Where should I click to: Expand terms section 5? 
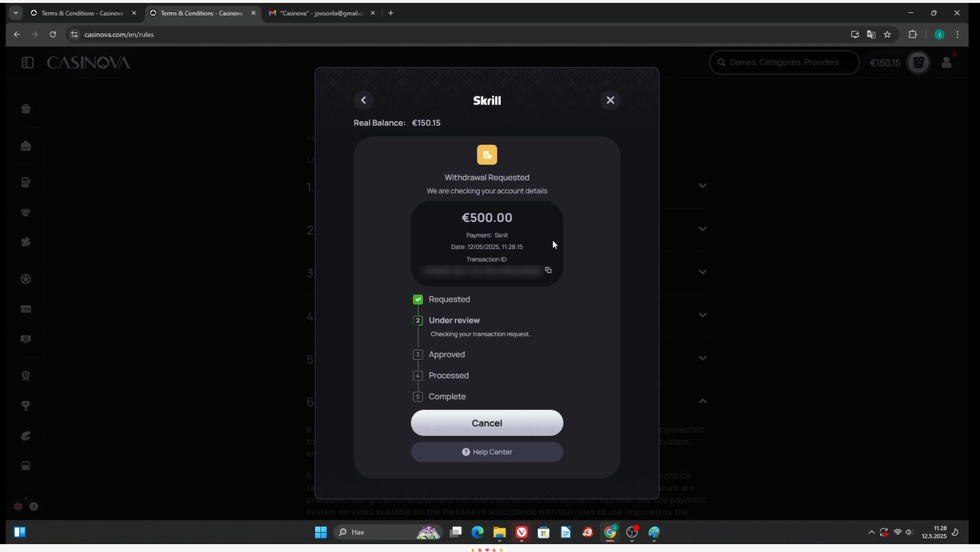coord(703,358)
